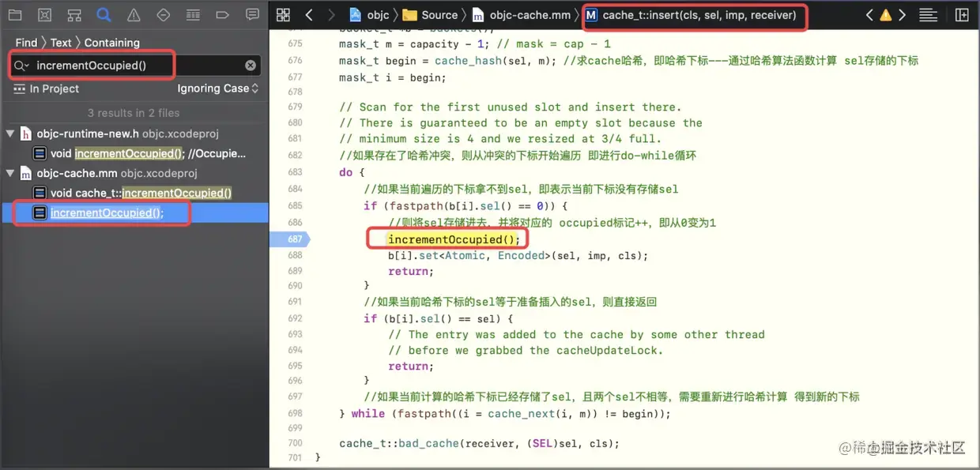980x470 pixels.
Task: Select cache_t::insert in the jump bar
Action: pos(694,14)
